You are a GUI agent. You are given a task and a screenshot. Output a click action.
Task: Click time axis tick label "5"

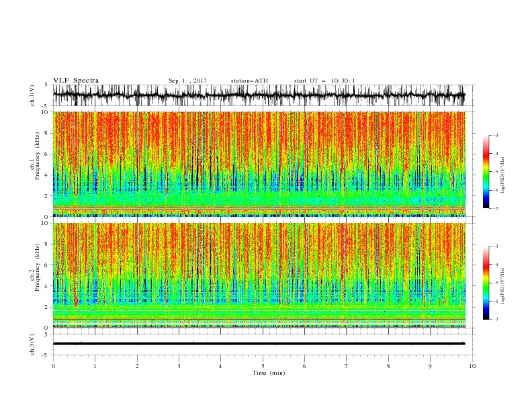[263, 366]
